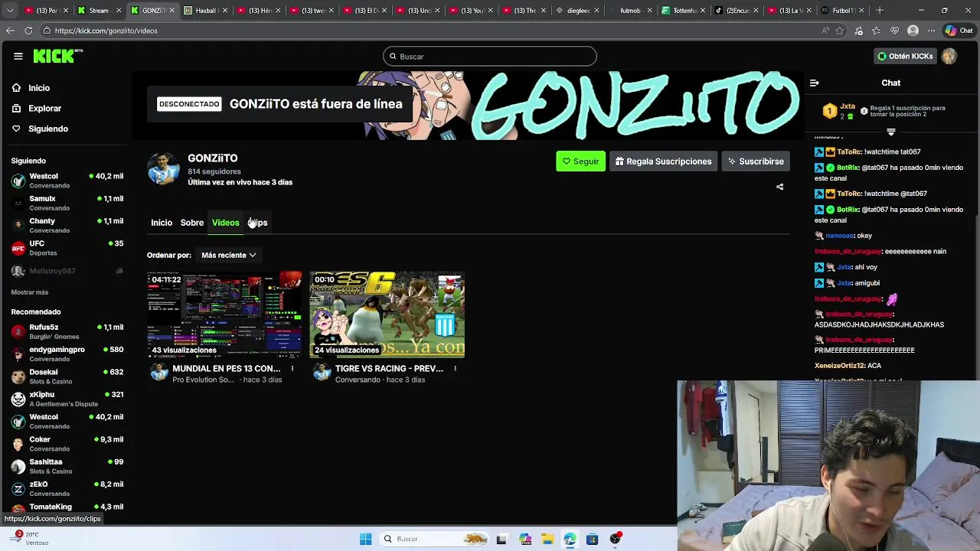
Task: Switch to Clips tab
Action: click(x=258, y=223)
